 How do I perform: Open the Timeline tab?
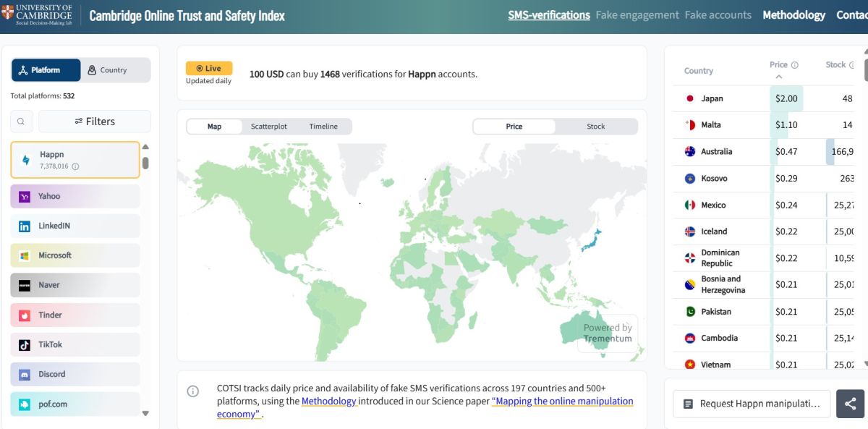click(323, 127)
